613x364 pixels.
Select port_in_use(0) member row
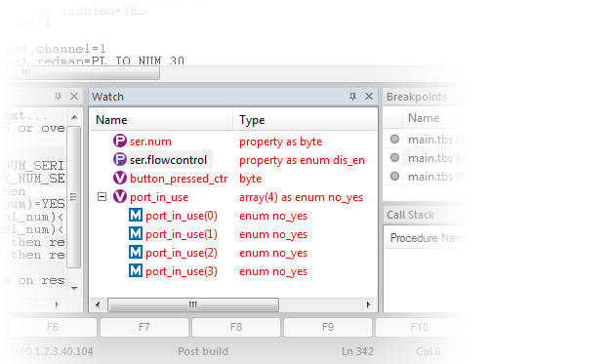(182, 216)
